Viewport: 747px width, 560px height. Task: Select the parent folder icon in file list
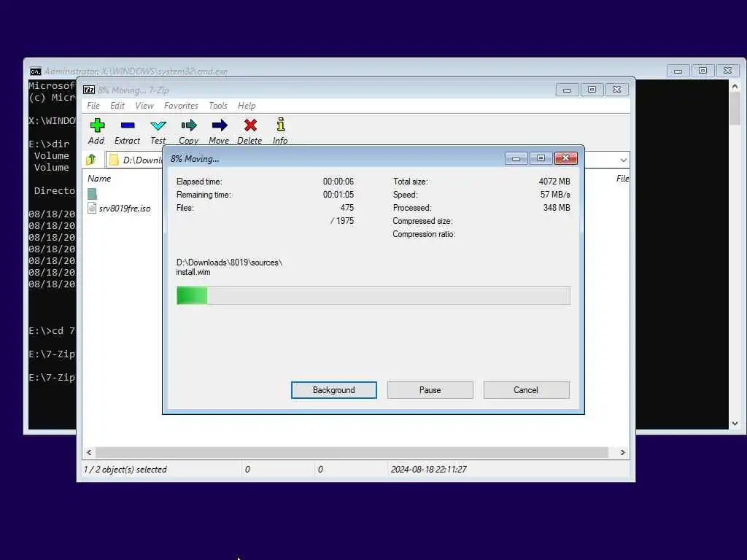pyautogui.click(x=93, y=193)
